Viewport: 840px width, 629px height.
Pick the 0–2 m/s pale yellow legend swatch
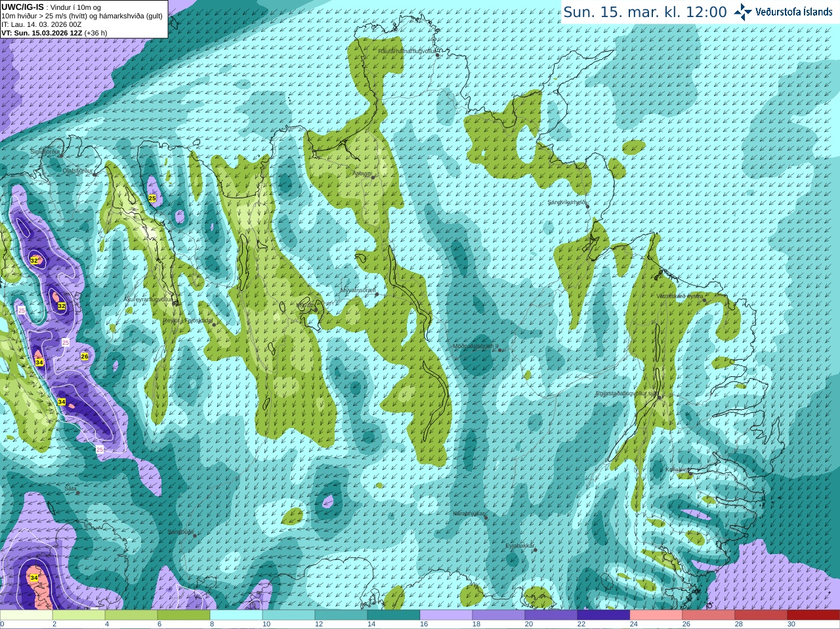[26, 615]
